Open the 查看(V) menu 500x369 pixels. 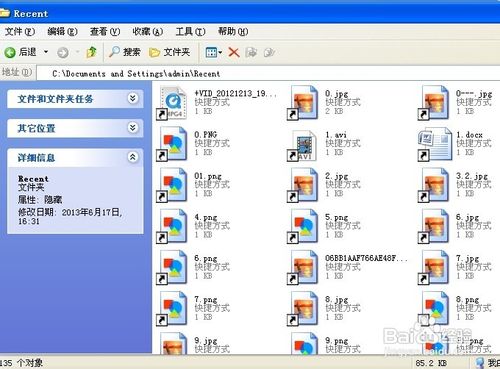(105, 32)
